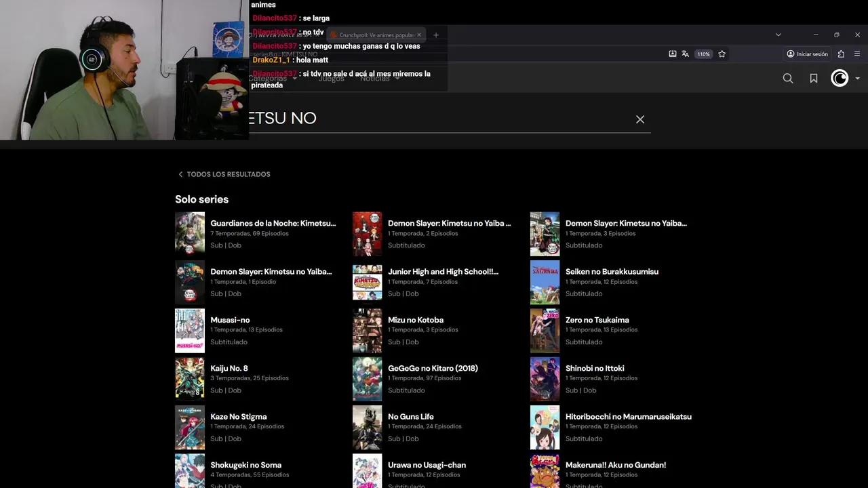Click GeGeGe no Kitaro poster
Screen dimensions: 868x488
[368, 379]
